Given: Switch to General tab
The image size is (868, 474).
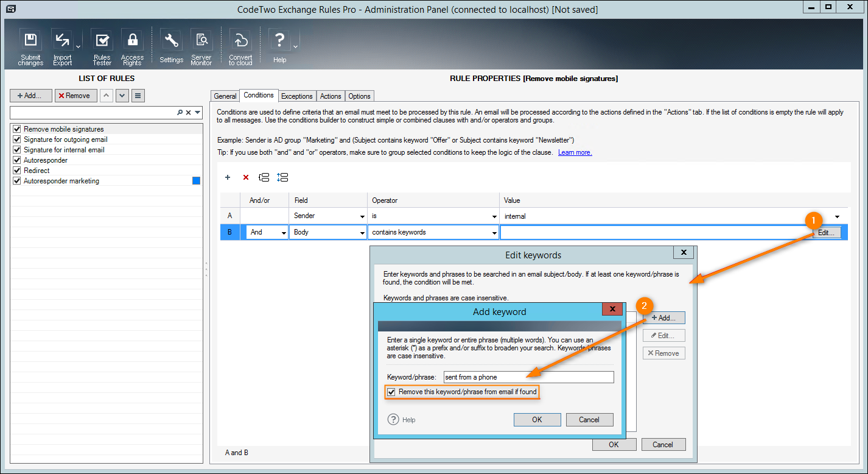Looking at the screenshot, I should tap(225, 96).
